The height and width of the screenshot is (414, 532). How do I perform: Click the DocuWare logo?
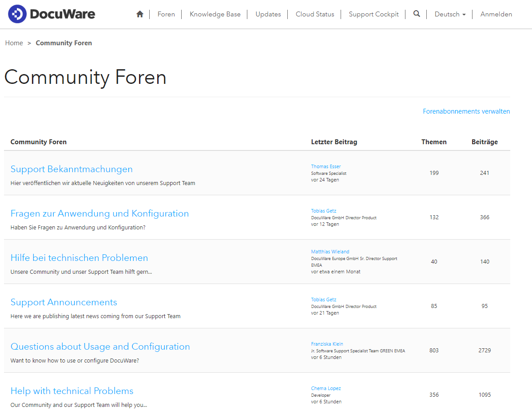tap(52, 14)
